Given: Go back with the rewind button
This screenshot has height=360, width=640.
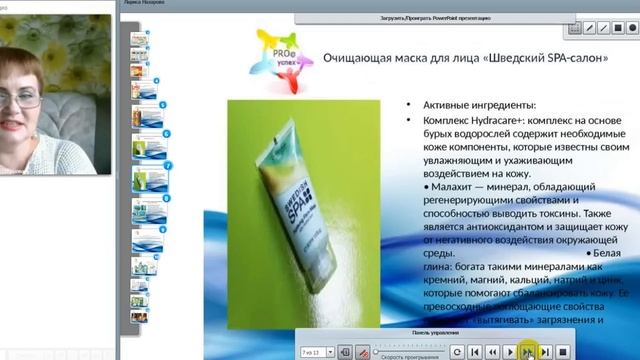Looking at the screenshot, I should coord(493,352).
